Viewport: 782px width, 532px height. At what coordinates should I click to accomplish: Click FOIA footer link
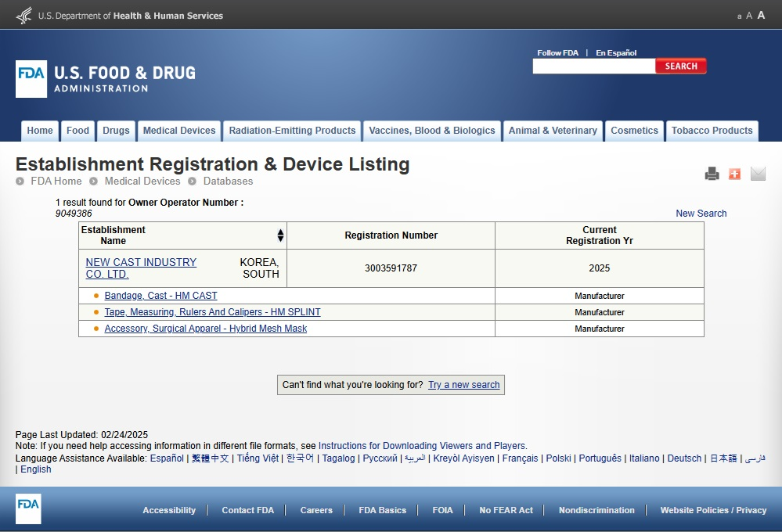click(442, 510)
